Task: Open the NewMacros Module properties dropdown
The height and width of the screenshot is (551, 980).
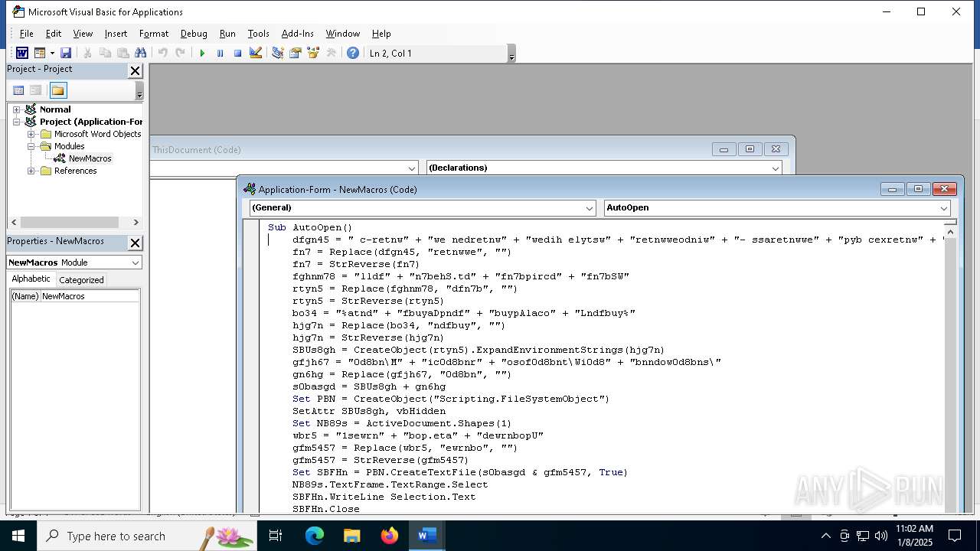Action: (x=136, y=262)
